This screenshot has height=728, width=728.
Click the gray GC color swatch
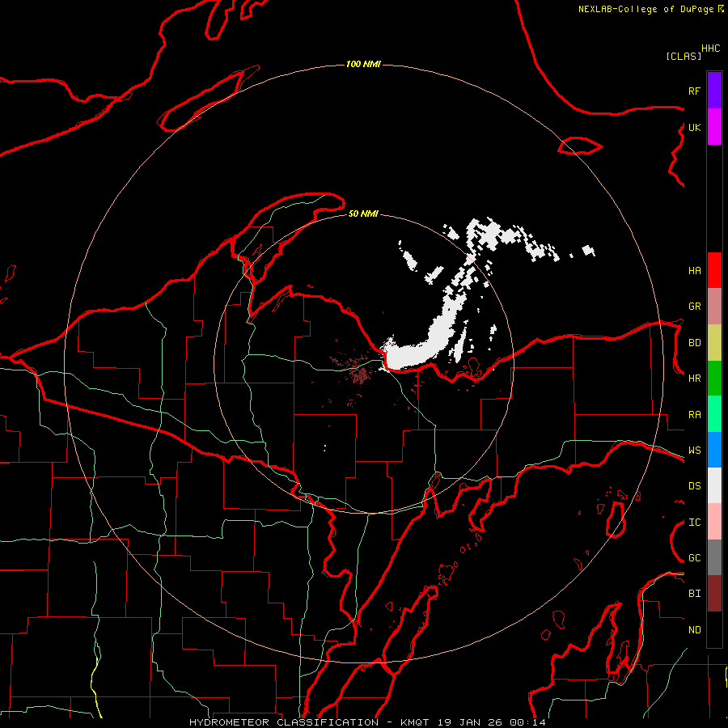714,557
